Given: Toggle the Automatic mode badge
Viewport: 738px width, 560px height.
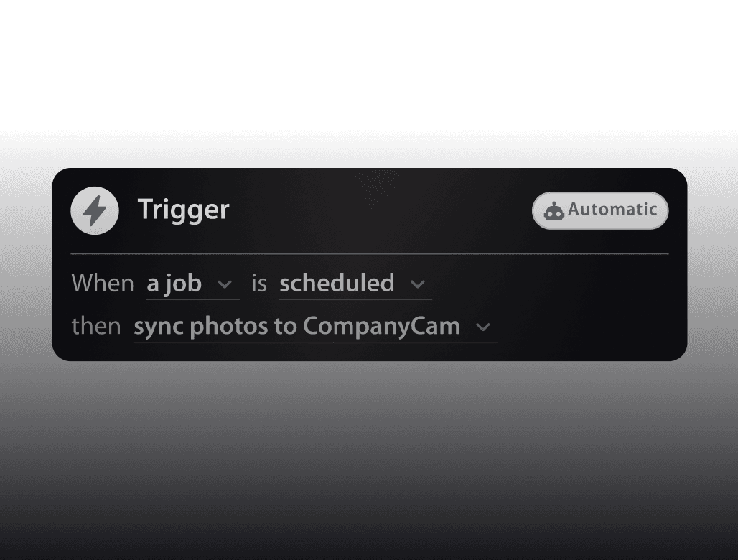Looking at the screenshot, I should click(x=600, y=210).
